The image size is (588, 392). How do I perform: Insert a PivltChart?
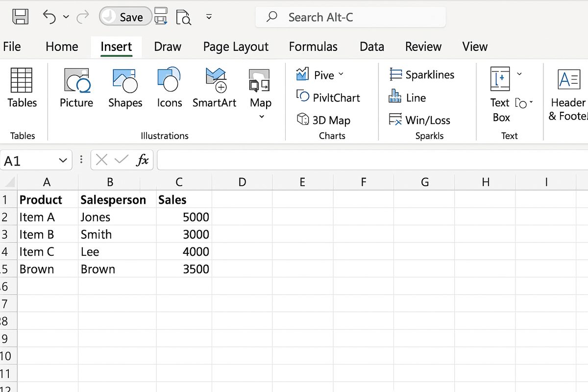(x=328, y=97)
